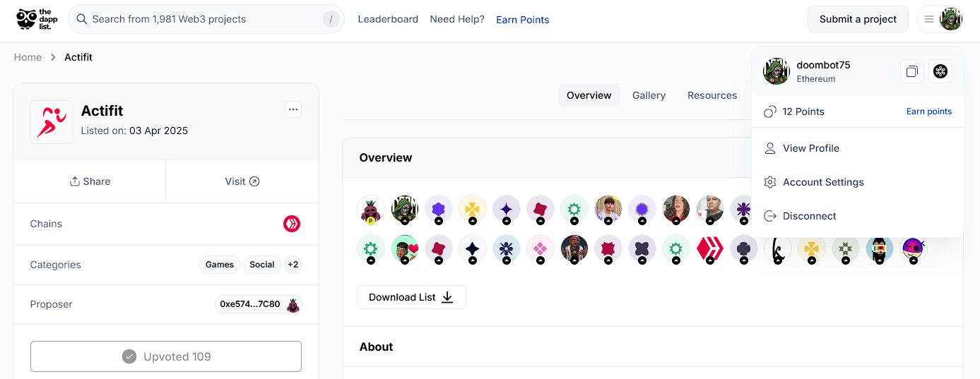Select the Social category tag
The image size is (980, 379).
(261, 265)
